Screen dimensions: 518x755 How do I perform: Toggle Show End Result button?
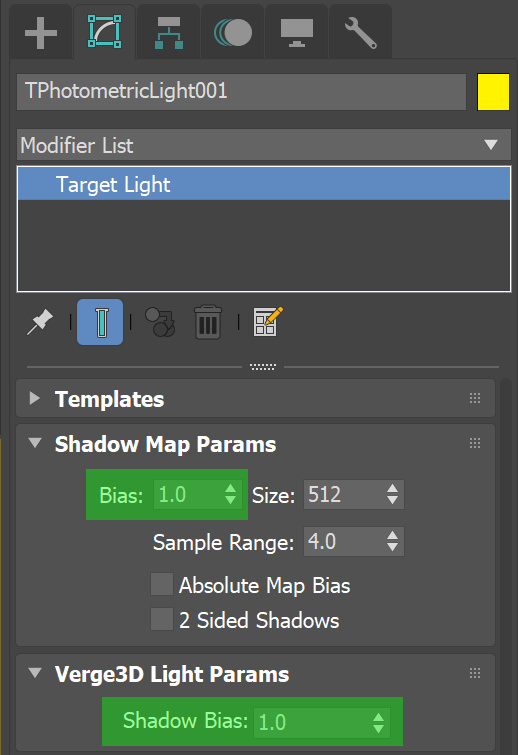(x=100, y=322)
